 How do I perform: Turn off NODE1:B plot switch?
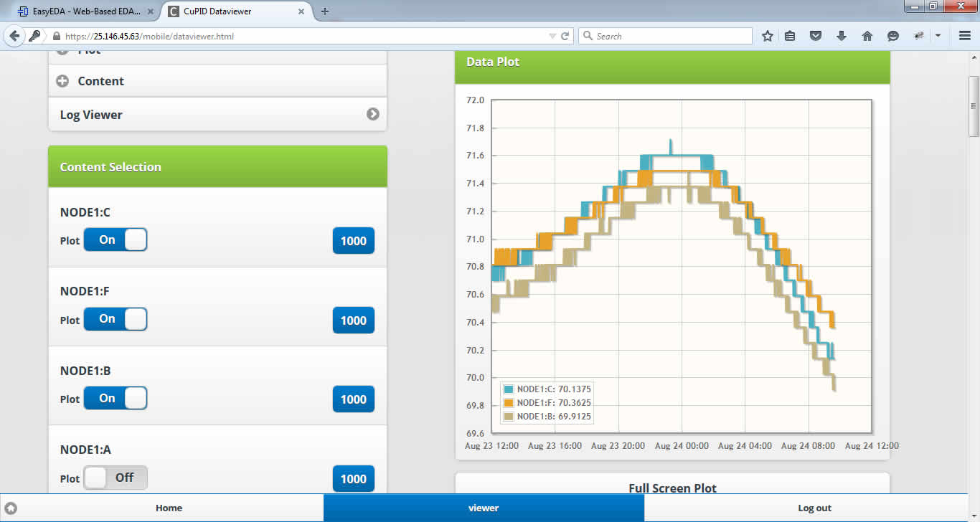pos(116,398)
